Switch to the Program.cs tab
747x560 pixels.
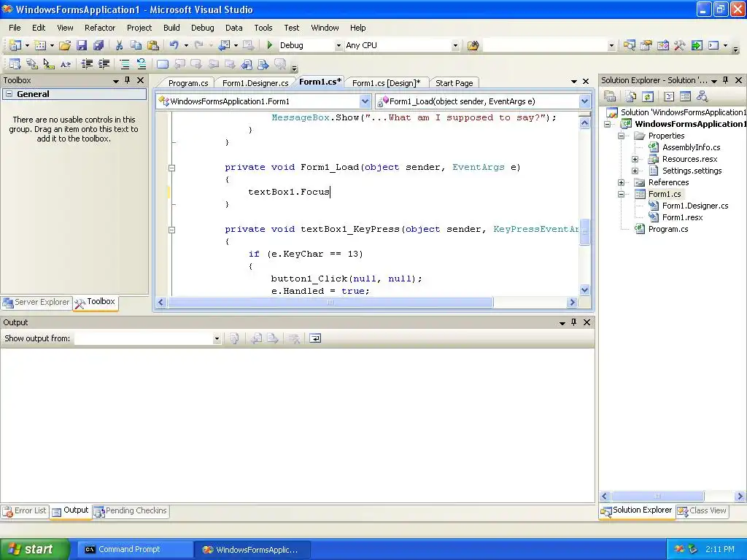point(188,83)
